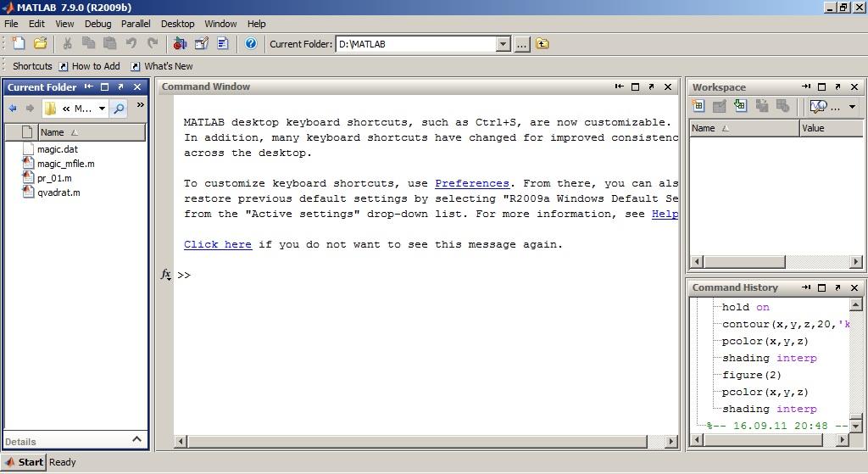This screenshot has width=868, height=474.
Task: Navigate forward in Current Folder panel
Action: [30, 108]
